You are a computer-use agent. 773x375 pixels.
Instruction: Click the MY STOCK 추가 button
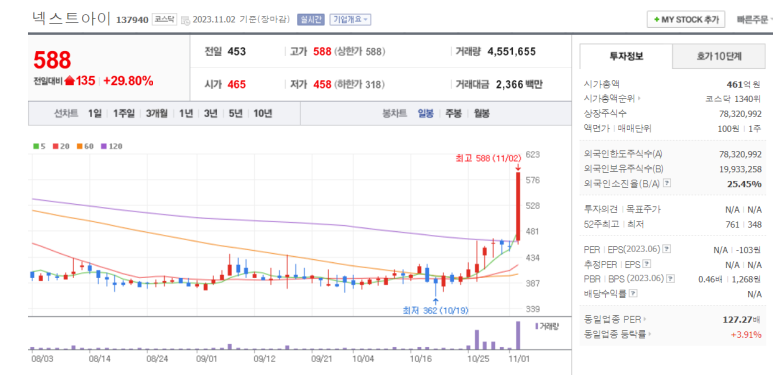686,20
